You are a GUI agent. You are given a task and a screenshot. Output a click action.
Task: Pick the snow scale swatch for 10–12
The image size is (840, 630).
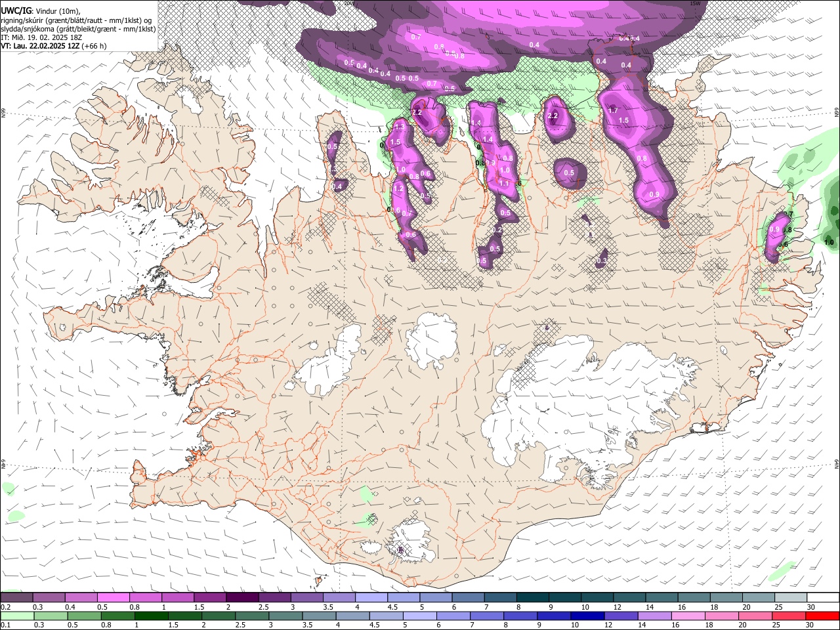pyautogui.click(x=597, y=597)
